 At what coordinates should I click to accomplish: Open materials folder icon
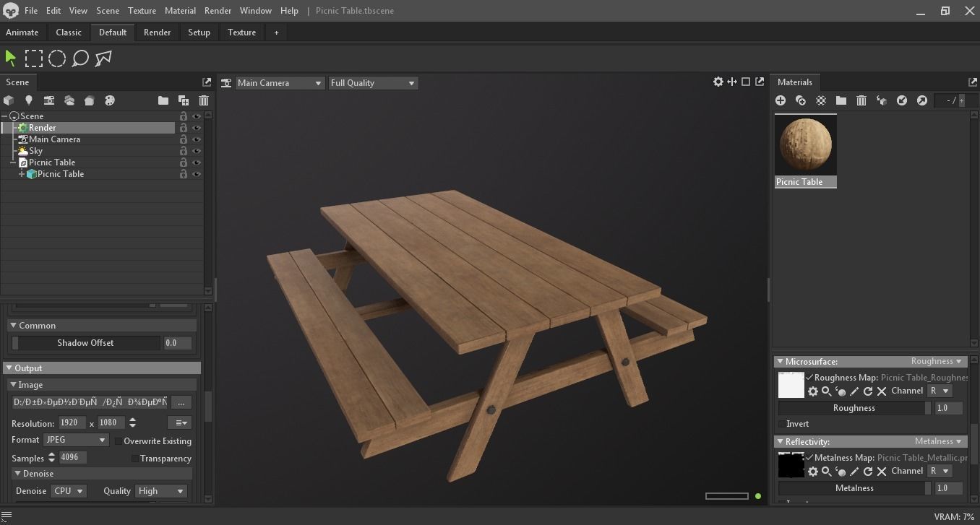[841, 100]
